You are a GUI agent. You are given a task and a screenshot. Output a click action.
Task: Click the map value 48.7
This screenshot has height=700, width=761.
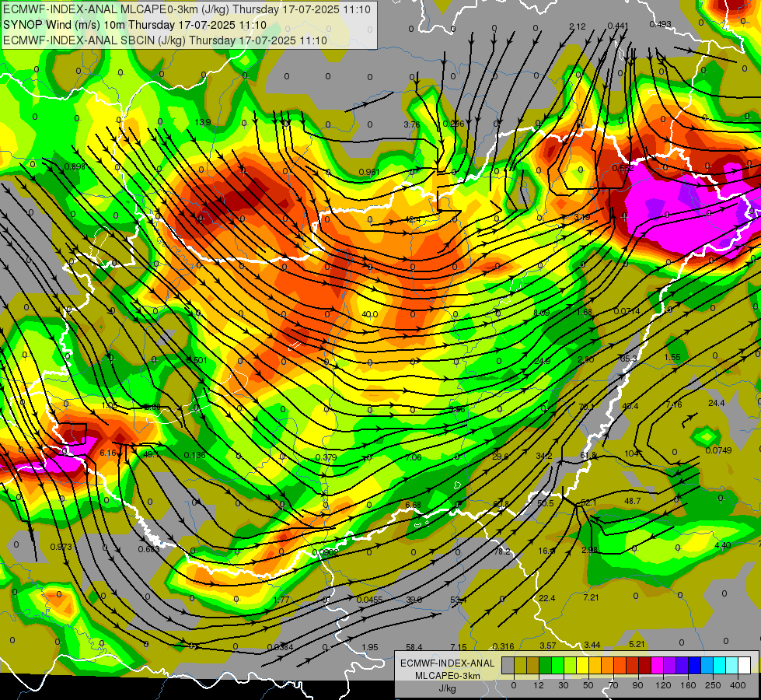(x=633, y=501)
